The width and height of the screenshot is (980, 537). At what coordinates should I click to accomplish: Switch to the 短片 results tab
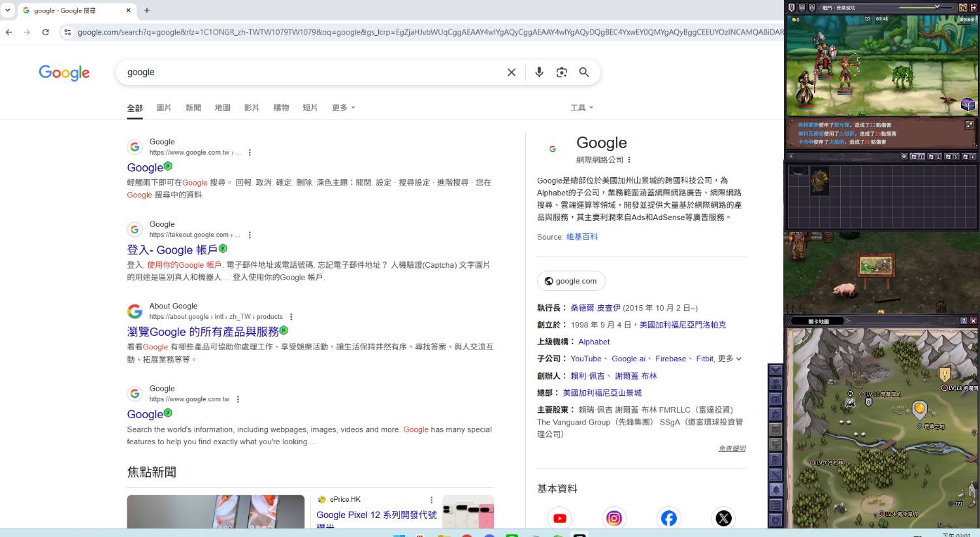(x=310, y=108)
